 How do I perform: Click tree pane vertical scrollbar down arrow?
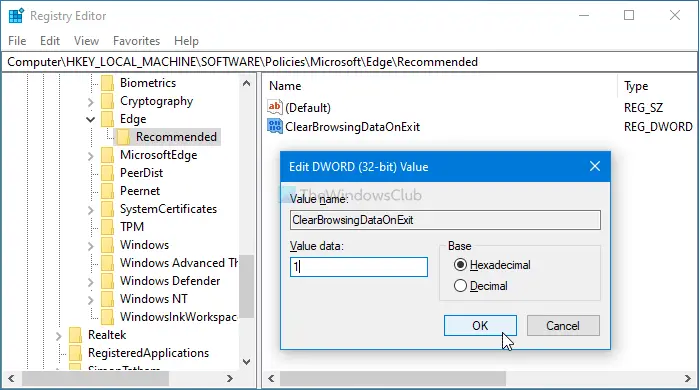point(246,361)
